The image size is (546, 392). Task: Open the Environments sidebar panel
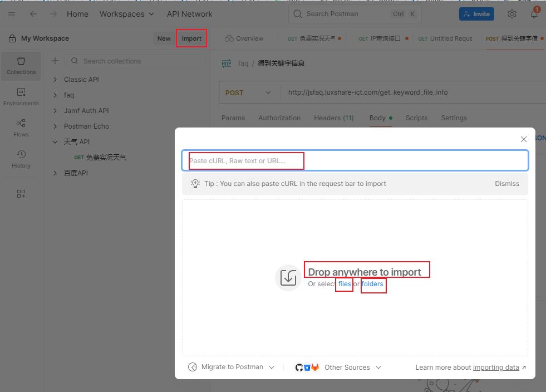coord(21,96)
